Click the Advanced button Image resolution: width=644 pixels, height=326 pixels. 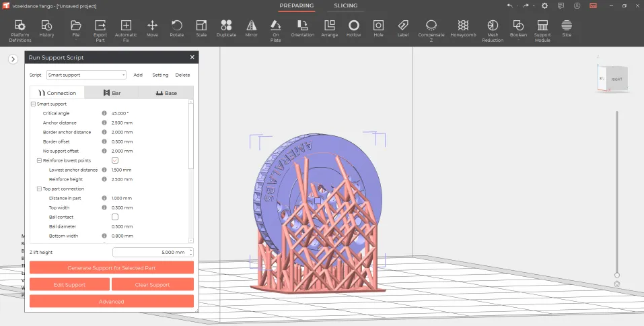[112, 301]
